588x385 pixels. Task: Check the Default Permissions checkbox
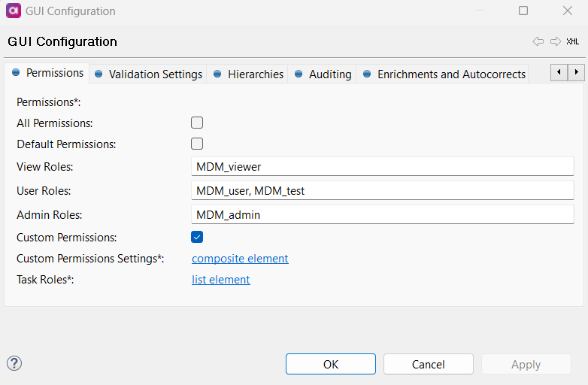tap(197, 144)
